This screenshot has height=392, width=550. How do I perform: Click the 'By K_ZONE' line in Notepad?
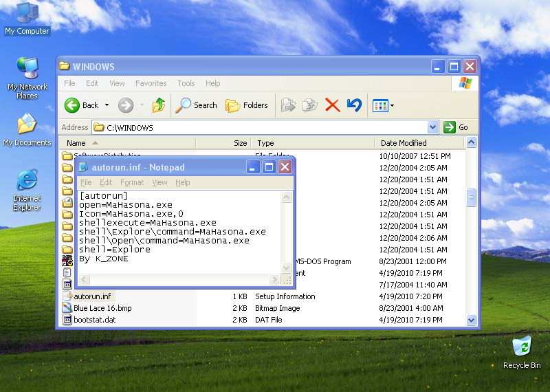pyautogui.click(x=104, y=259)
